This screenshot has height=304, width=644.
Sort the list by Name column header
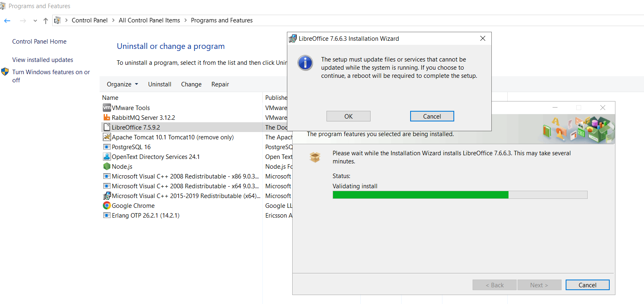pyautogui.click(x=110, y=98)
